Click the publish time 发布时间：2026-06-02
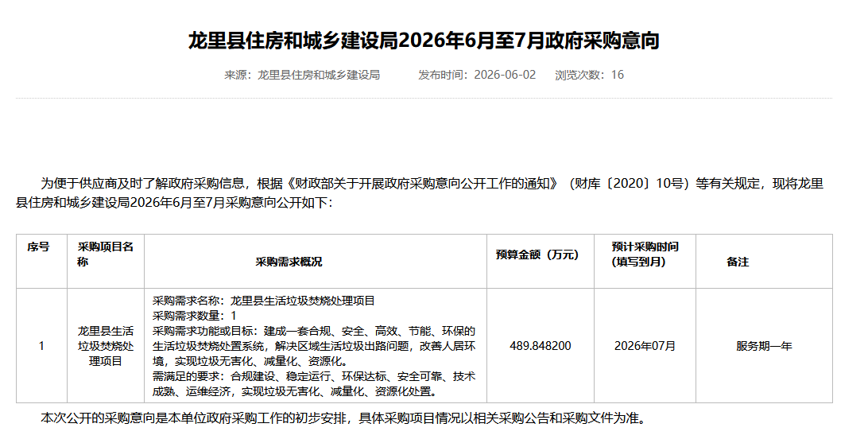Screen dimensions: 868x443 tap(477, 75)
